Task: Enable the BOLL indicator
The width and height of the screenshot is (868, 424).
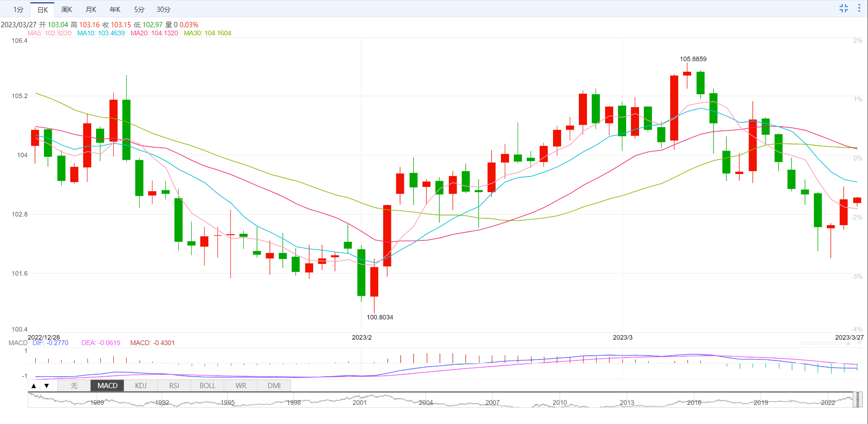Action: click(207, 386)
